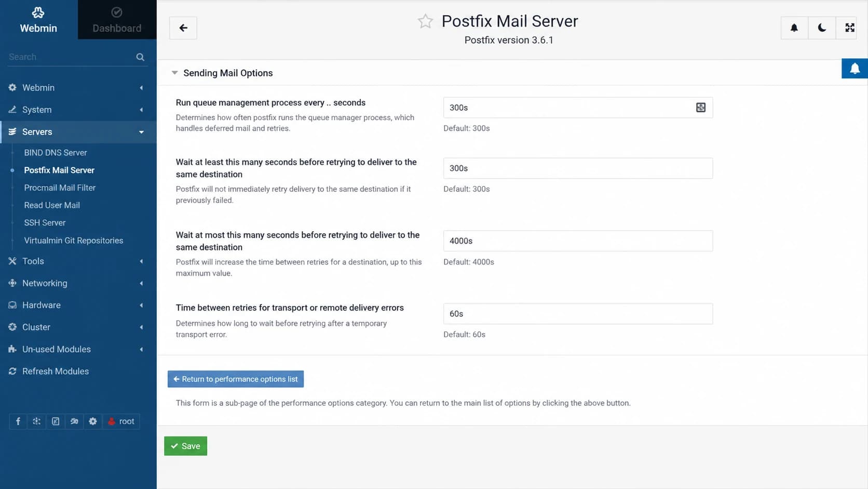The width and height of the screenshot is (868, 489).
Task: Open Virtualmin Git Repositories module
Action: point(74,241)
